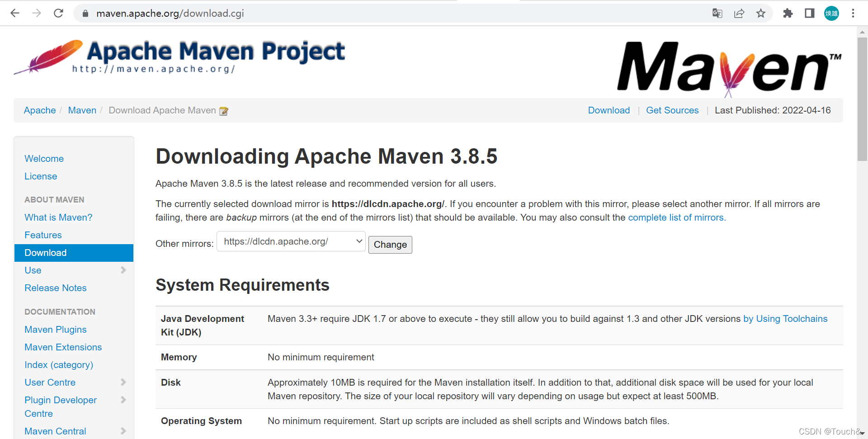The width and height of the screenshot is (868, 439).
Task: Open Maven Extensions in sidebar
Action: [63, 347]
